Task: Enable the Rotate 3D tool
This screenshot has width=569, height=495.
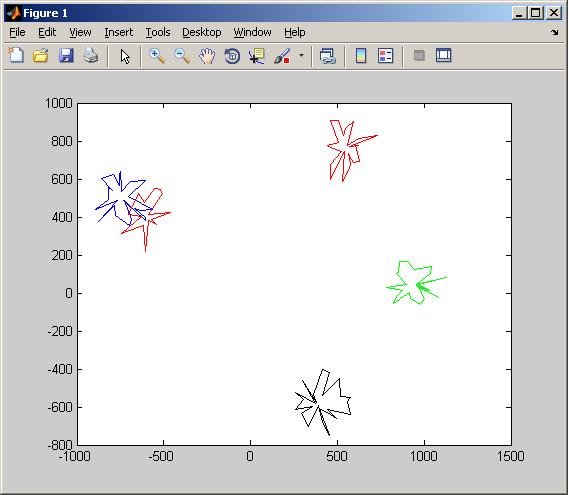Action: pyautogui.click(x=232, y=56)
